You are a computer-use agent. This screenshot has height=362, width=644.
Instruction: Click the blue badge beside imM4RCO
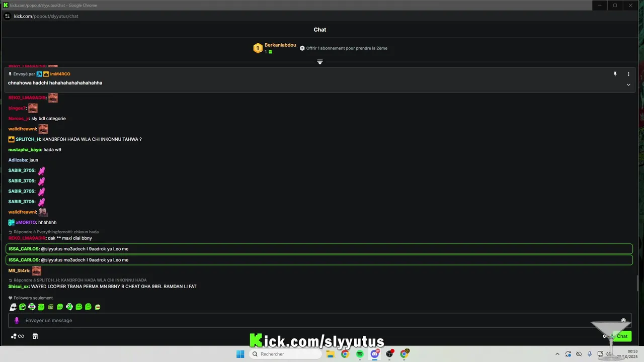click(39, 74)
